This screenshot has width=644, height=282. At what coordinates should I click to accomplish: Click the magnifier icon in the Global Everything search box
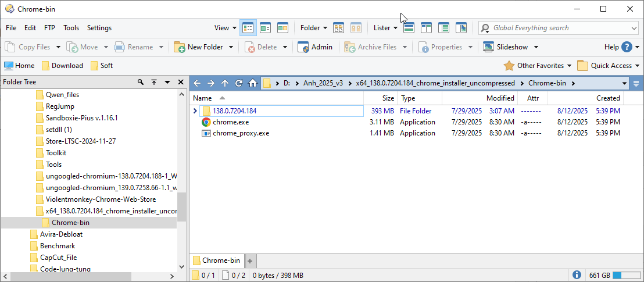485,28
